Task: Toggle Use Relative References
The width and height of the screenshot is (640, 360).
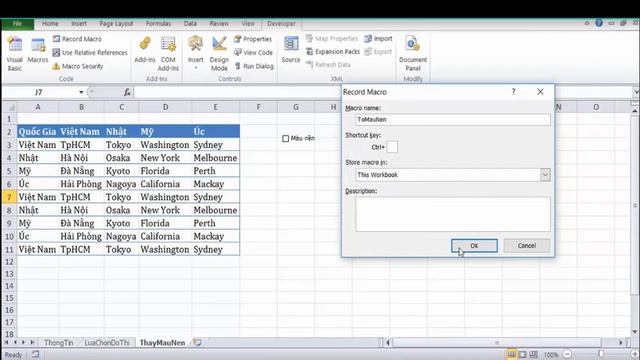Action: 90,53
